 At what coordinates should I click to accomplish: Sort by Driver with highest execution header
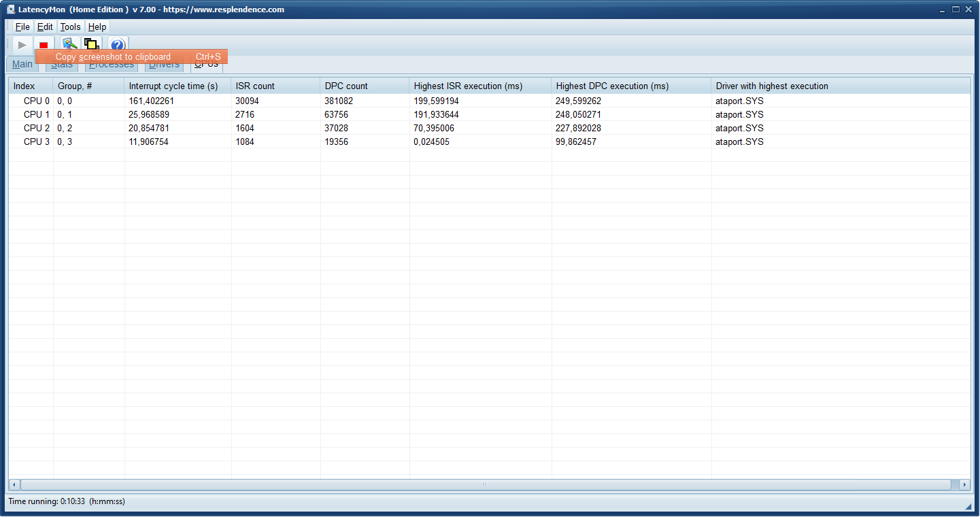tap(841, 86)
